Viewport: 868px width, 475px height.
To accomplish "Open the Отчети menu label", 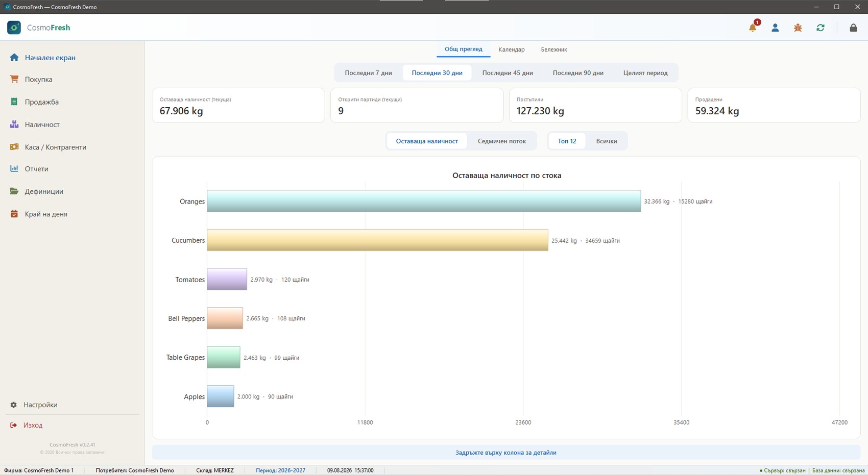I will 37,169.
